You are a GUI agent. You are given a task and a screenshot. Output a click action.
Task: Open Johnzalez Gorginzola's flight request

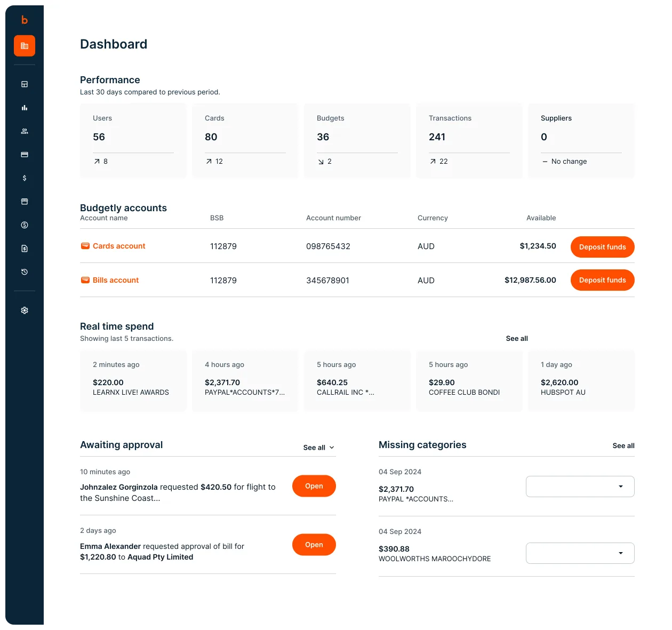[314, 486]
